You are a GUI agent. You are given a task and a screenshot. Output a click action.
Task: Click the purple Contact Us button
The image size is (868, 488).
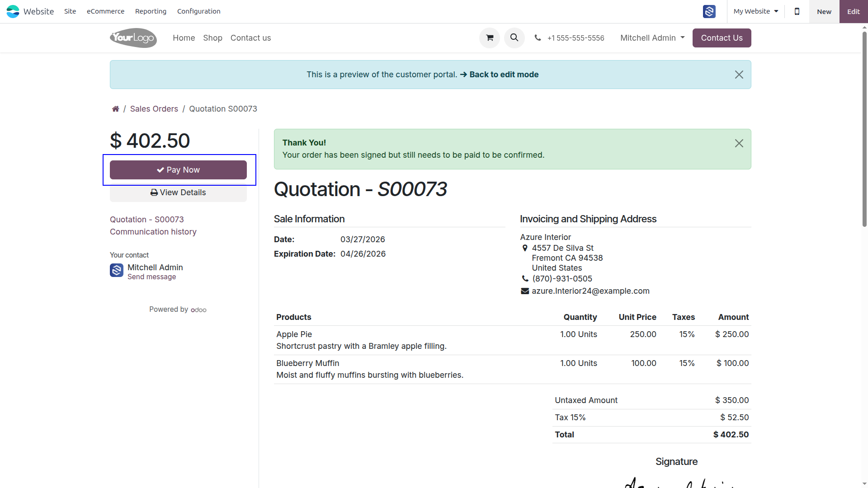pyautogui.click(x=722, y=38)
